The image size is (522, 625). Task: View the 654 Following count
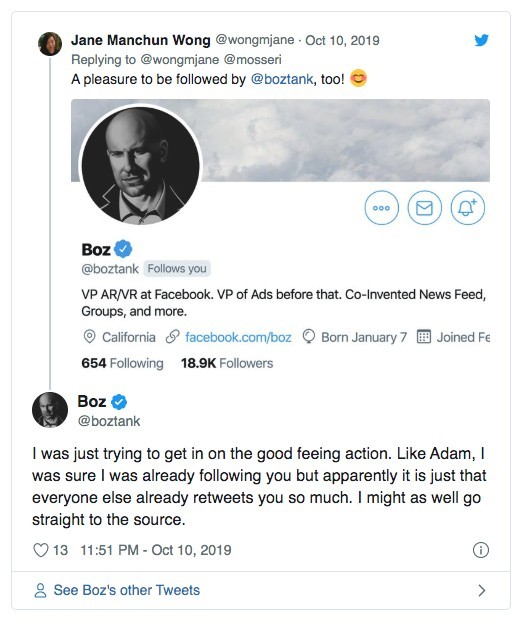(x=122, y=363)
